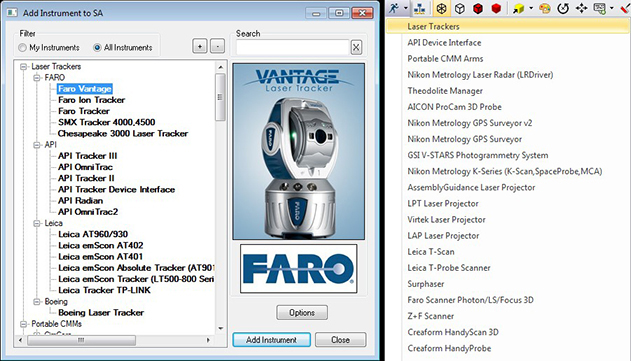Choose Theodolite Manager menu item

[x=445, y=91]
